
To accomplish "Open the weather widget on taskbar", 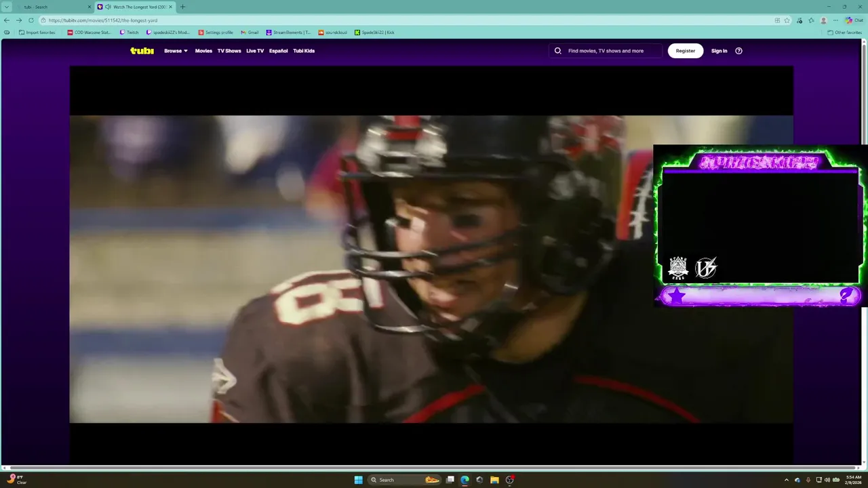I will pyautogui.click(x=17, y=480).
